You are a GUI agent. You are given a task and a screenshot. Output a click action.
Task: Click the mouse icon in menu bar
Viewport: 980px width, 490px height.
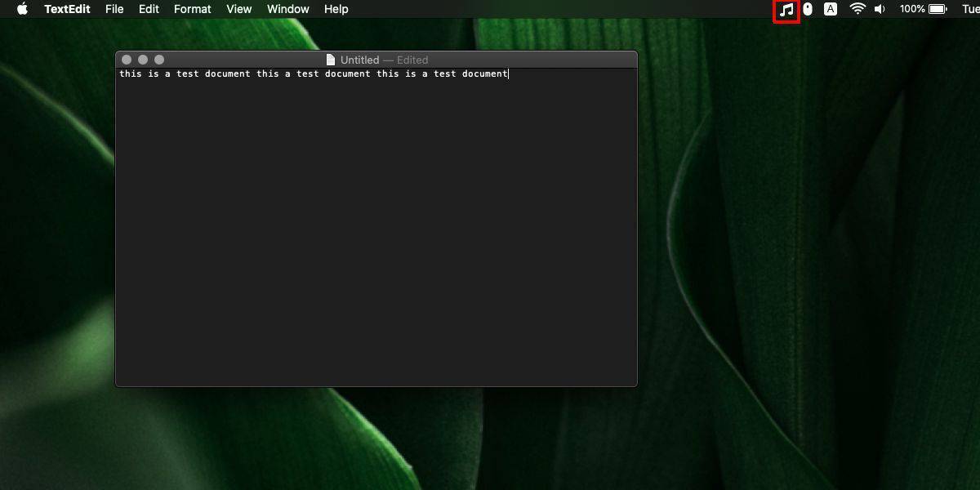tap(808, 9)
